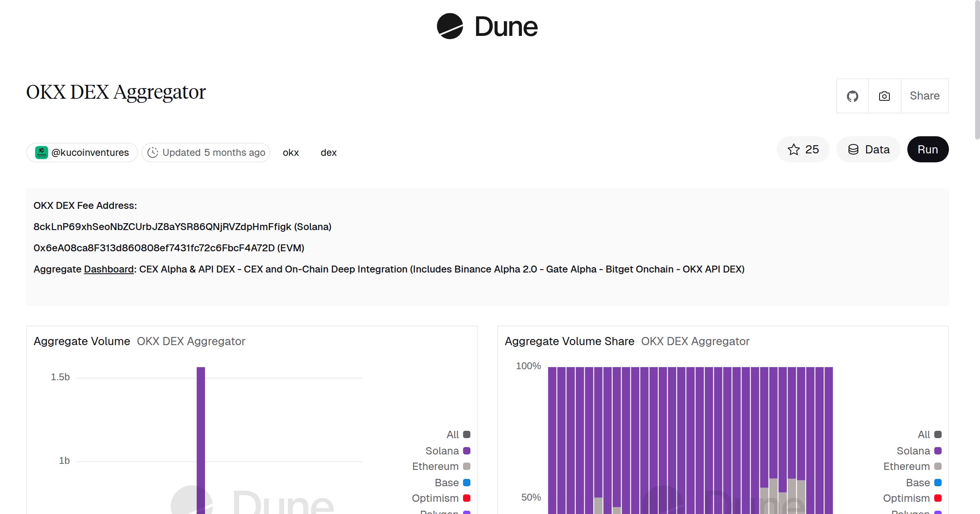Click the star icon to favorite the dashboard
Screen dimensions: 980x514
click(x=794, y=149)
